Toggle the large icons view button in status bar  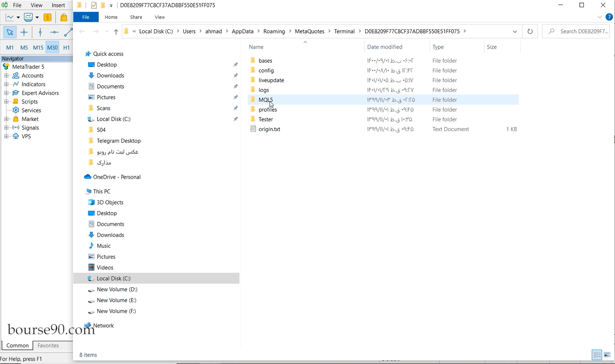[x=607, y=355]
